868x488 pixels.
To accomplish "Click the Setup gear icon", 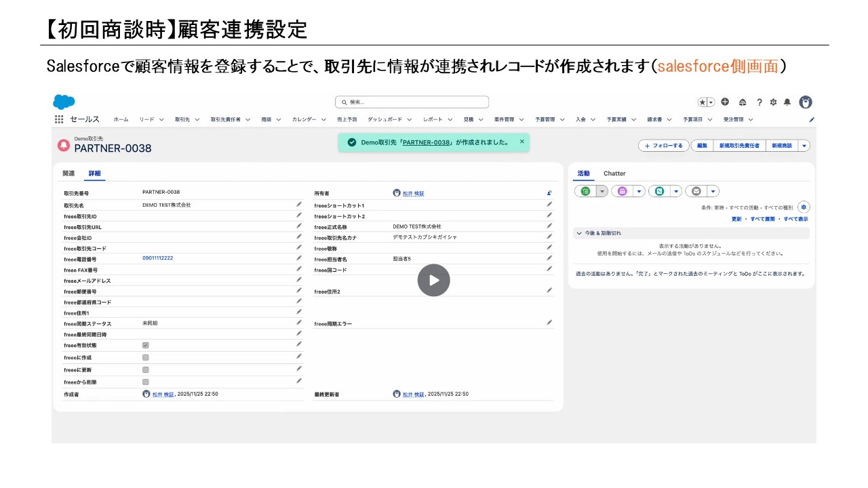I will tap(773, 102).
